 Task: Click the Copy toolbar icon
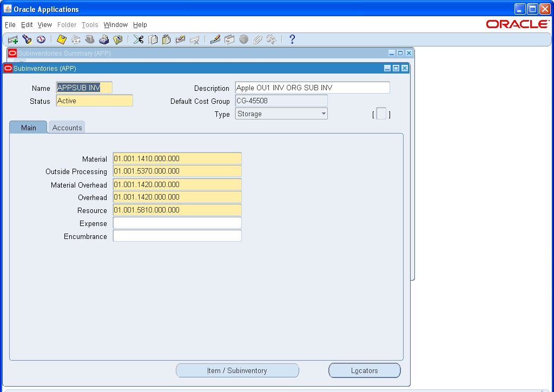point(152,39)
